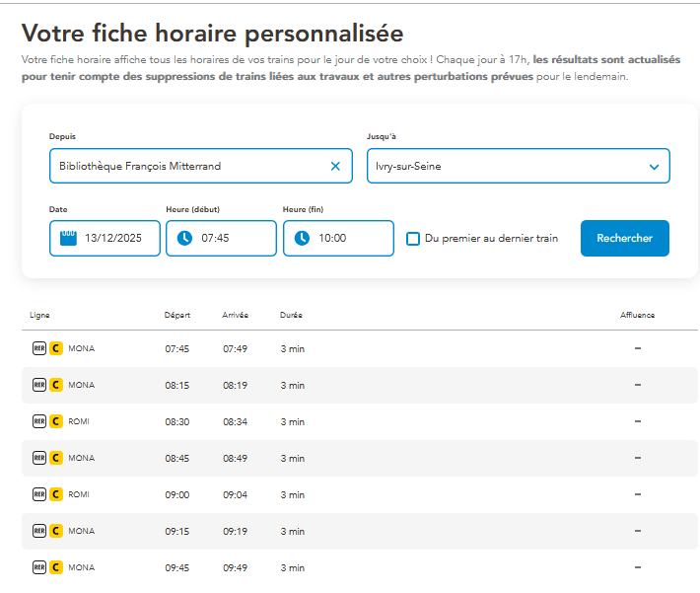Viewport: 700px width, 593px height.
Task: Click the Départ column header
Action: 177,315
